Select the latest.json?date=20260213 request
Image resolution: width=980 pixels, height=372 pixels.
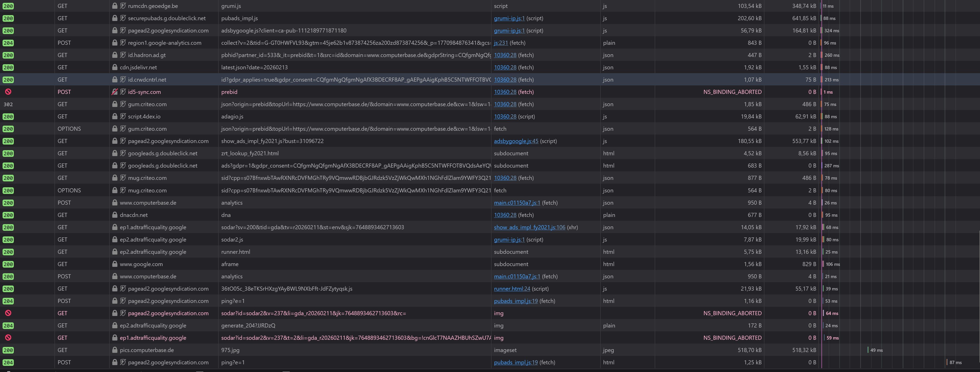point(254,67)
